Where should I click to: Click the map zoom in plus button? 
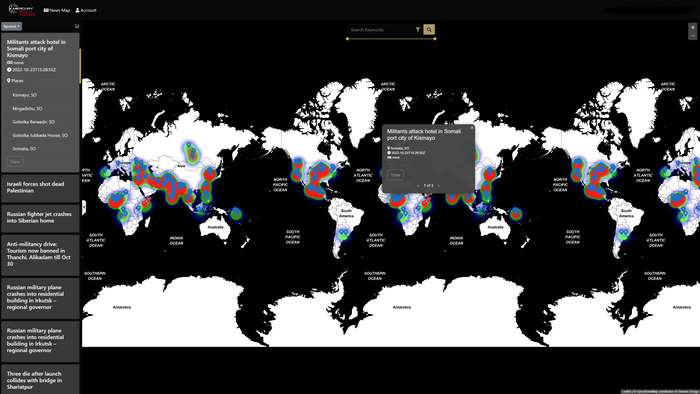[x=692, y=27]
